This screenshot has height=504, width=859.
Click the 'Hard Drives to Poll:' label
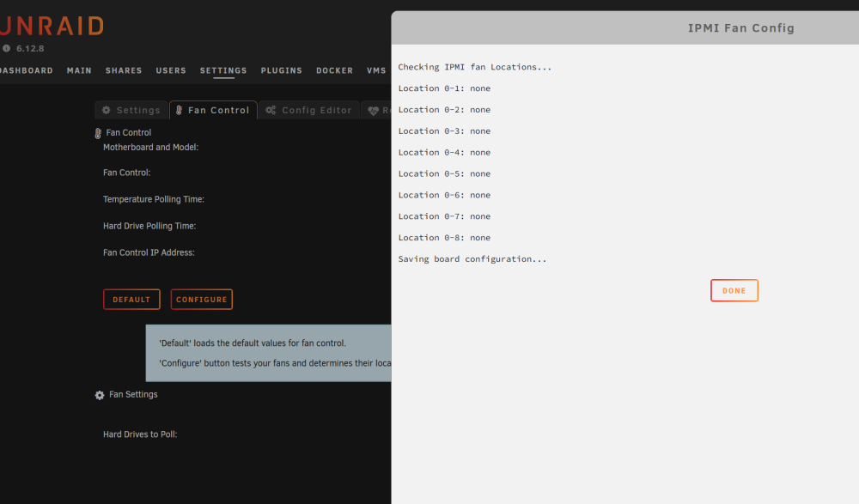(140, 434)
